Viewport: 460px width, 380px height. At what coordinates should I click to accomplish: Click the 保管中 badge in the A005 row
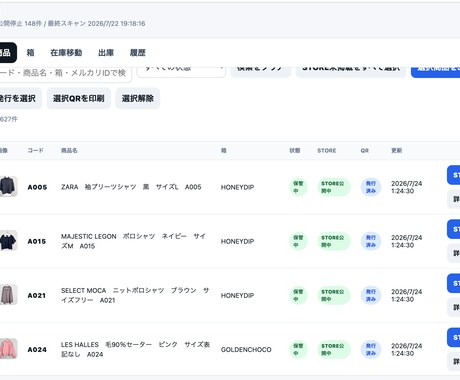pyautogui.click(x=298, y=187)
